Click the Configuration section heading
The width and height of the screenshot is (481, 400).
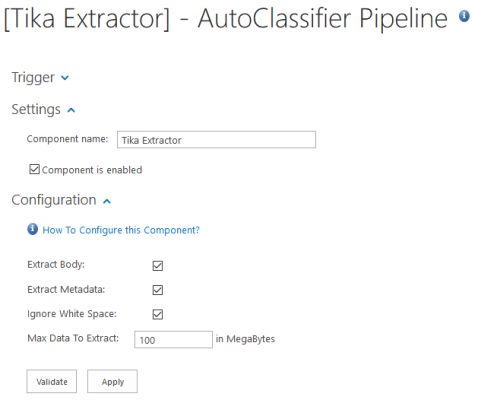(54, 200)
